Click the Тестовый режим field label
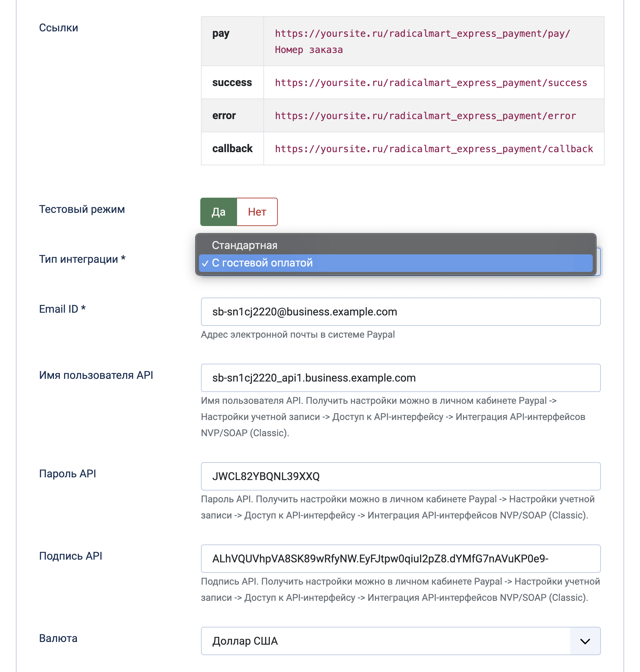 point(82,209)
